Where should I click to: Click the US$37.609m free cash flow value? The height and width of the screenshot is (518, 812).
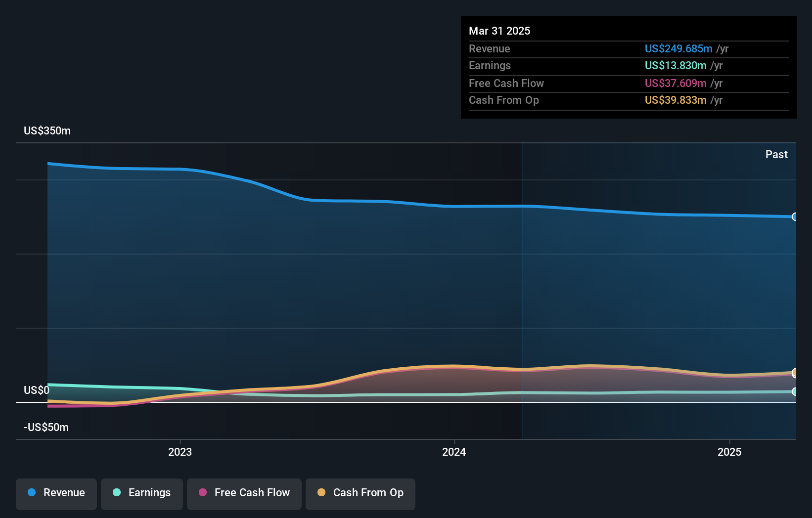pos(676,83)
